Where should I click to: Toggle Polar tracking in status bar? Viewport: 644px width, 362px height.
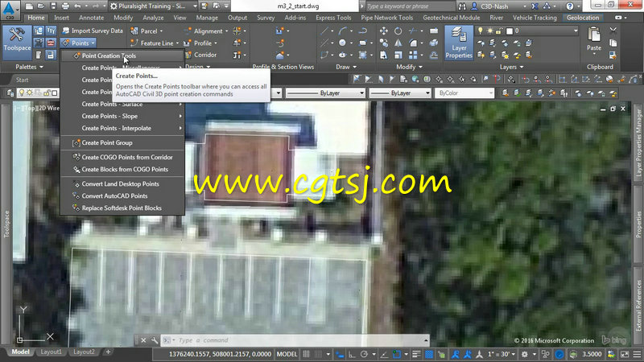364,354
